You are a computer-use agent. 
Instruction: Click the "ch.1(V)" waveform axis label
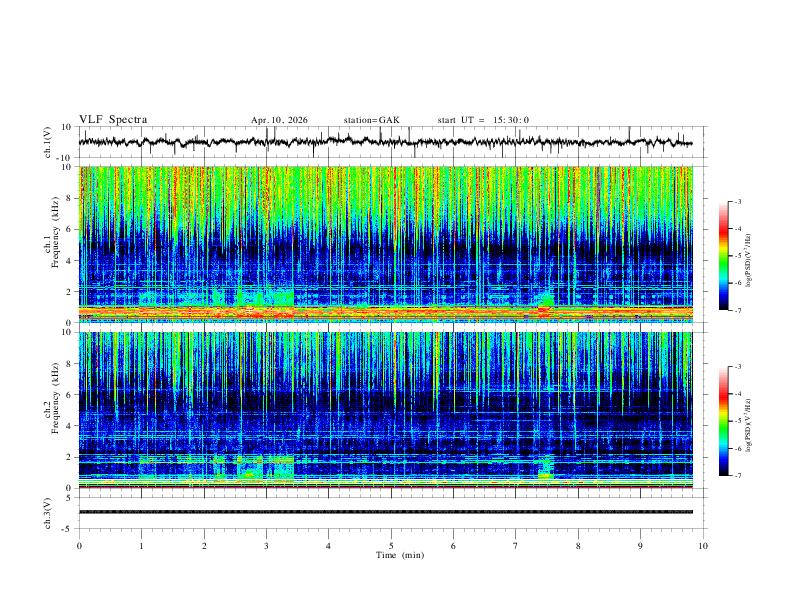point(48,142)
